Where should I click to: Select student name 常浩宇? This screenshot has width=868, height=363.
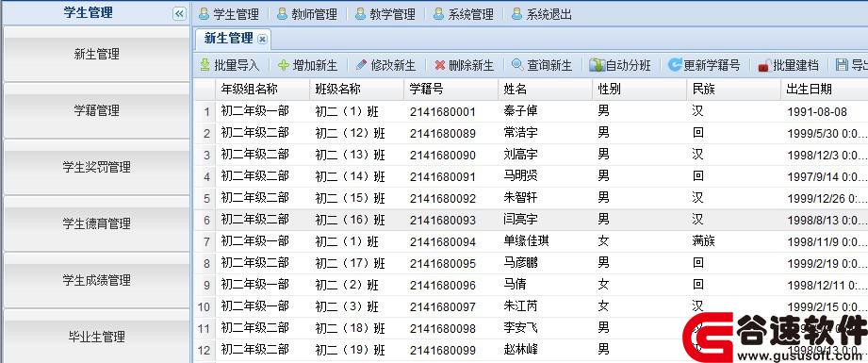click(520, 133)
